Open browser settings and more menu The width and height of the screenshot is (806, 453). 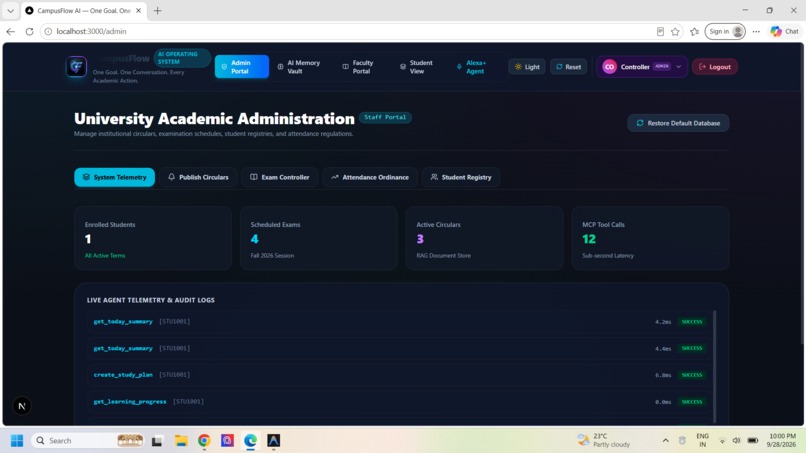point(756,31)
